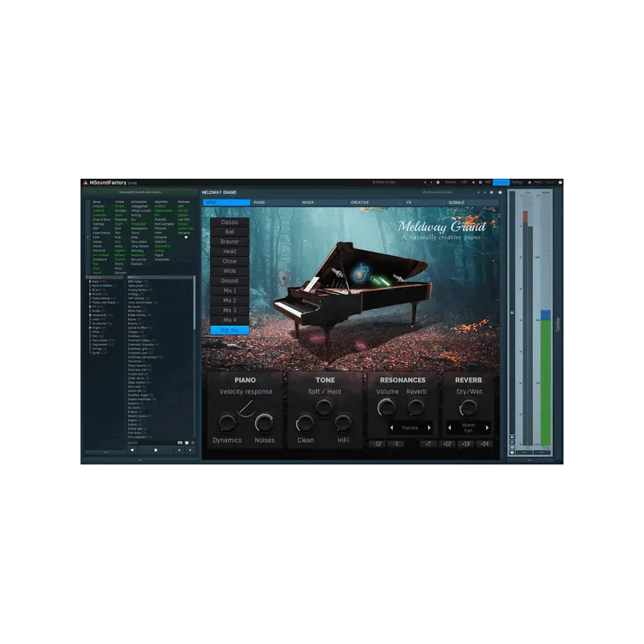Screen dimensions: 644x644
Task: Expand the Keyboards category in tree
Action: 90,315
